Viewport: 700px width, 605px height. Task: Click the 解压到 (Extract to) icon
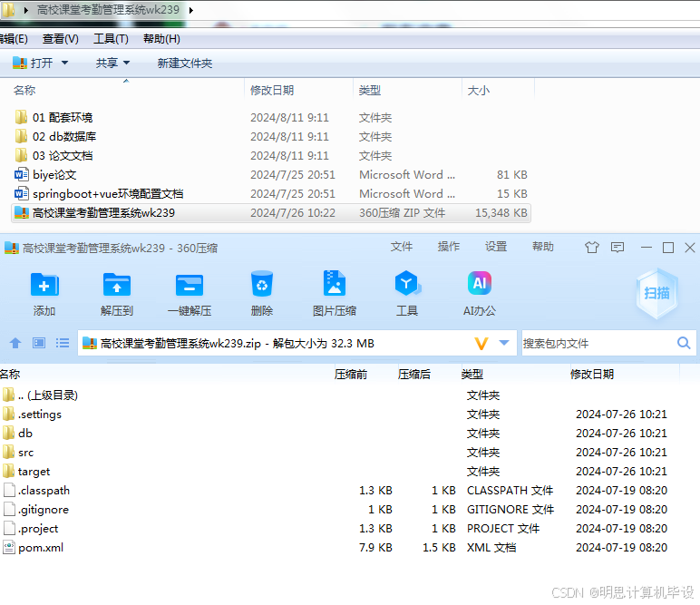[x=117, y=285]
